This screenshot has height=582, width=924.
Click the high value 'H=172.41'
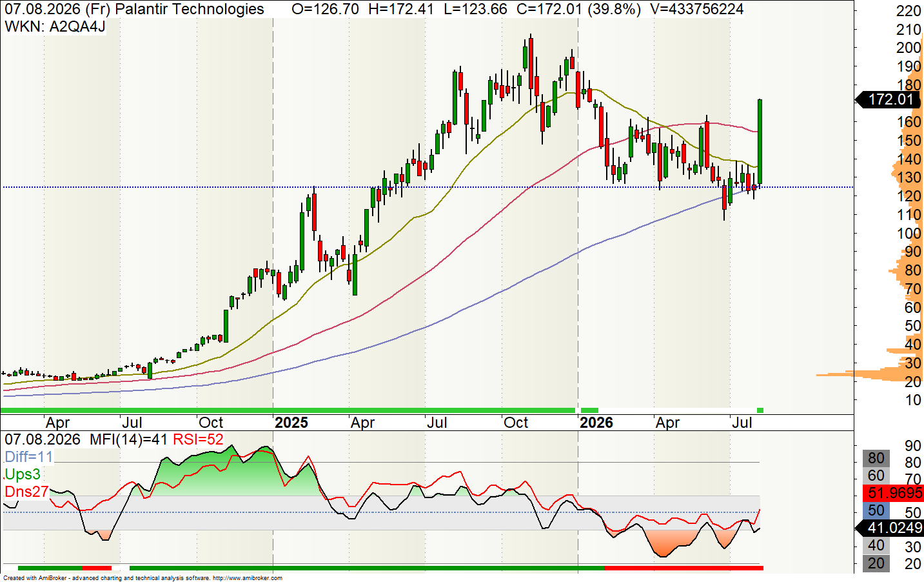click(401, 9)
